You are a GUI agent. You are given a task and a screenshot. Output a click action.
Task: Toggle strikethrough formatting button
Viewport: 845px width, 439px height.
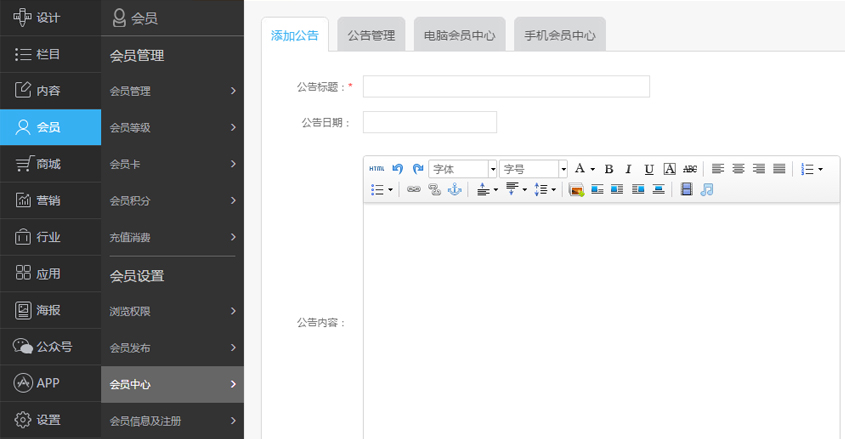(690, 169)
